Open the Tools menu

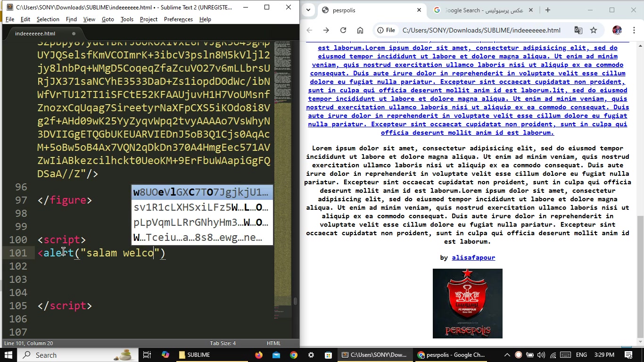click(x=127, y=19)
